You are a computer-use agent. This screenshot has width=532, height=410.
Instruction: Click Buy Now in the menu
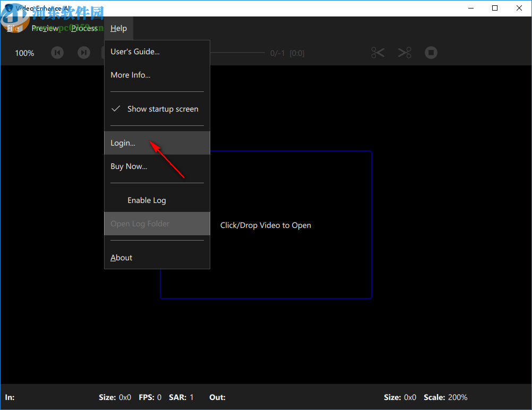(x=128, y=166)
